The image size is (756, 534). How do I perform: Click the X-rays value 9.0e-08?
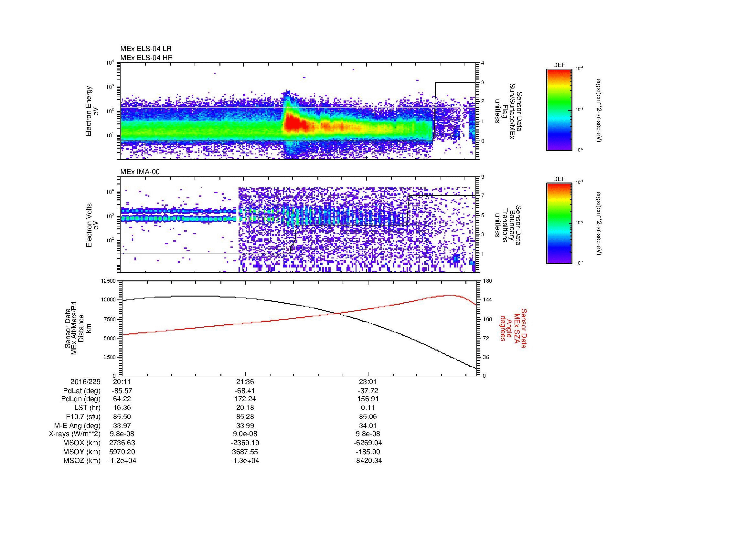click(245, 434)
